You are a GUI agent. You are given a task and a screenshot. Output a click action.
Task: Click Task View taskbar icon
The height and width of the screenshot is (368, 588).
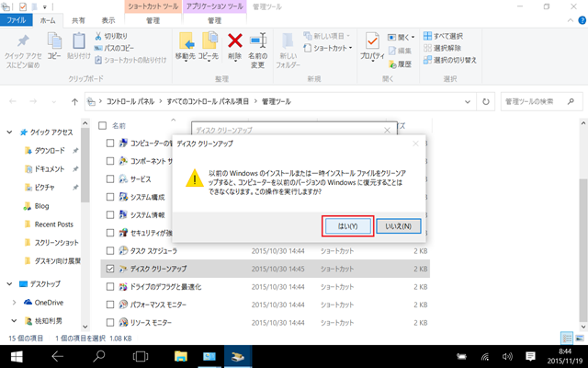pos(141,356)
